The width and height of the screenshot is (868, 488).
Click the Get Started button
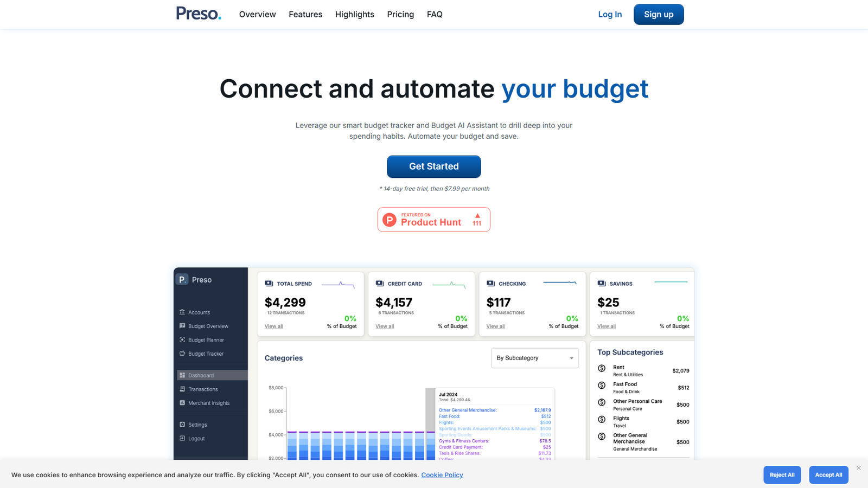tap(433, 166)
